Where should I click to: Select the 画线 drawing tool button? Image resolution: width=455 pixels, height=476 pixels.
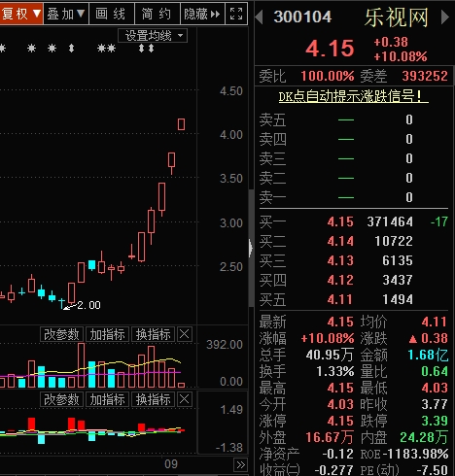tap(111, 14)
